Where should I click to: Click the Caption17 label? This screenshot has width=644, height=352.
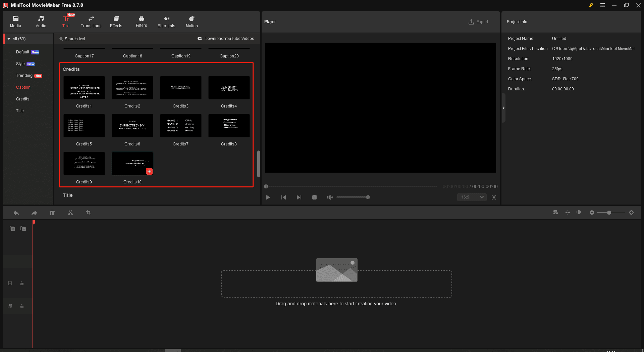pos(84,56)
